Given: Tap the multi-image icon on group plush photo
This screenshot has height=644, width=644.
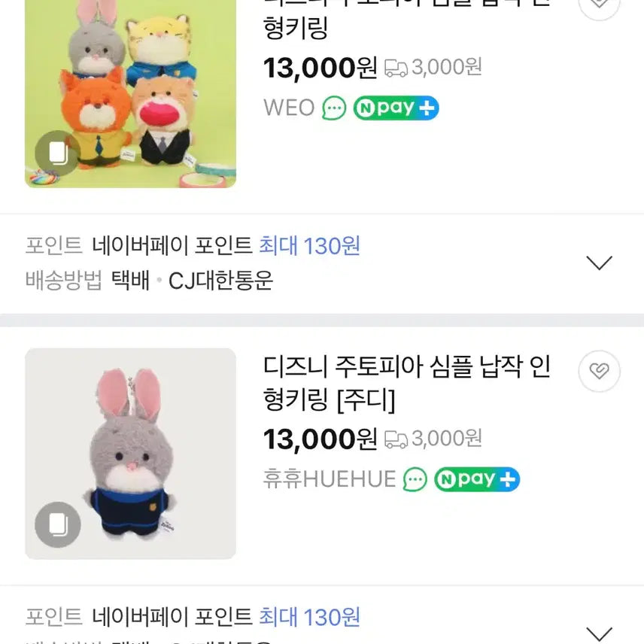Looking at the screenshot, I should (58, 153).
